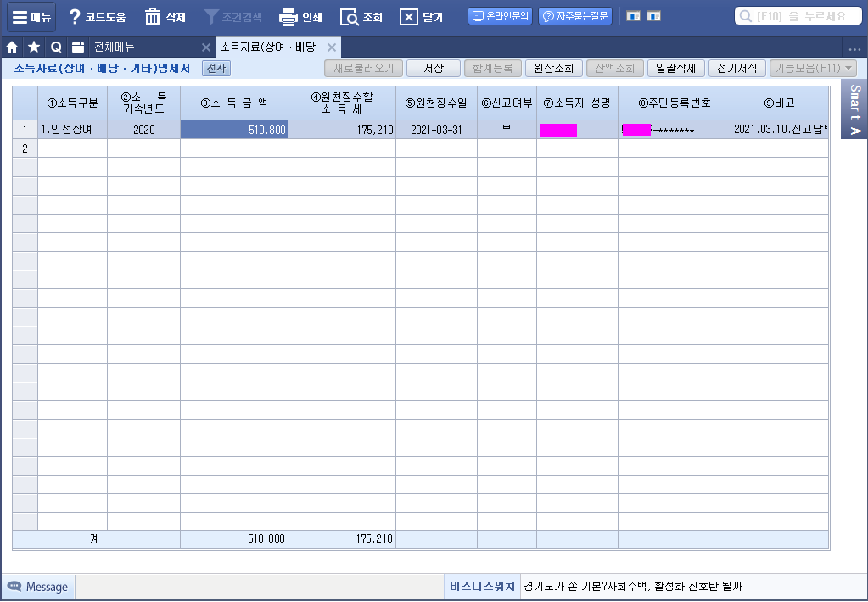The width and height of the screenshot is (868, 602).
Task: Switch to 전체메뉴 tab
Action: tap(115, 47)
